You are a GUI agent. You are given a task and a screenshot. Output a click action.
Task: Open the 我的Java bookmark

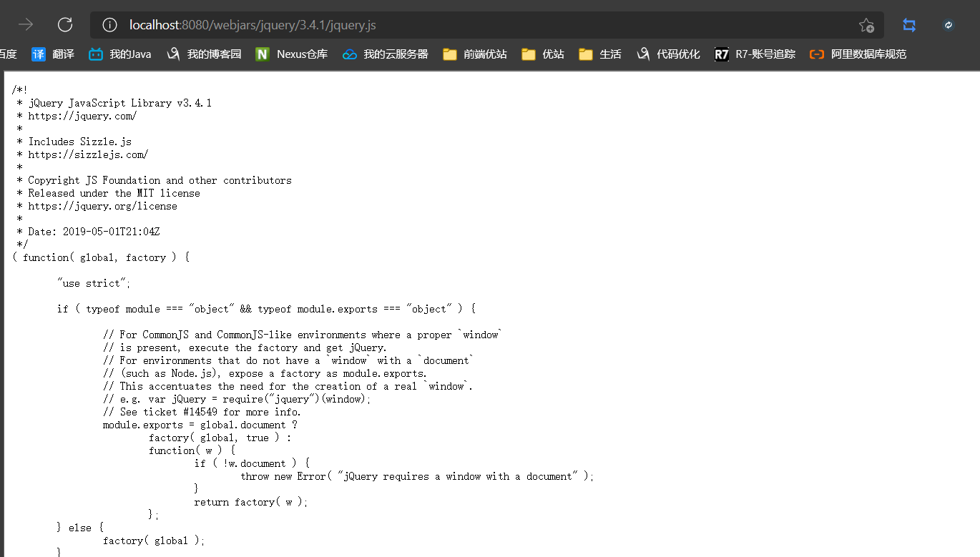(x=120, y=54)
